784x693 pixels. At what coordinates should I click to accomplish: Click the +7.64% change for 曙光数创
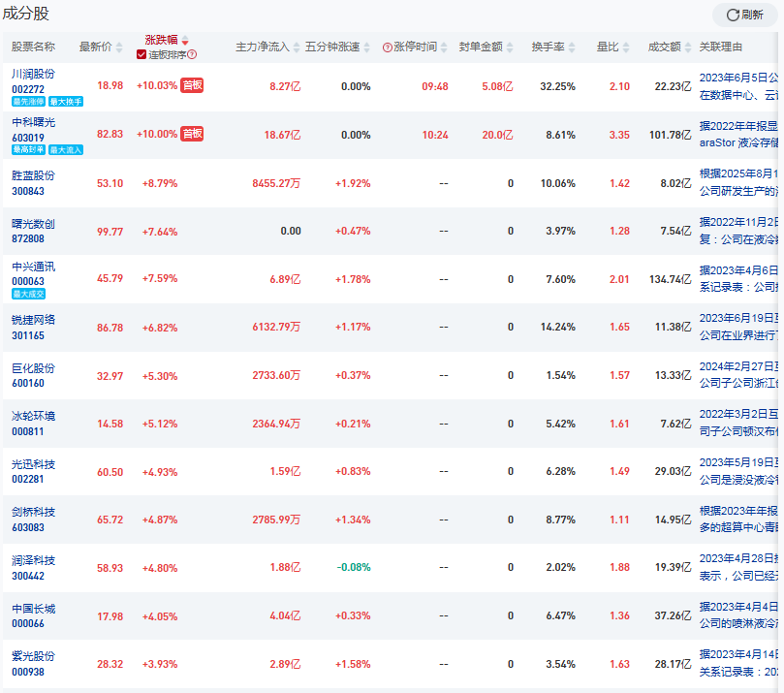160,232
